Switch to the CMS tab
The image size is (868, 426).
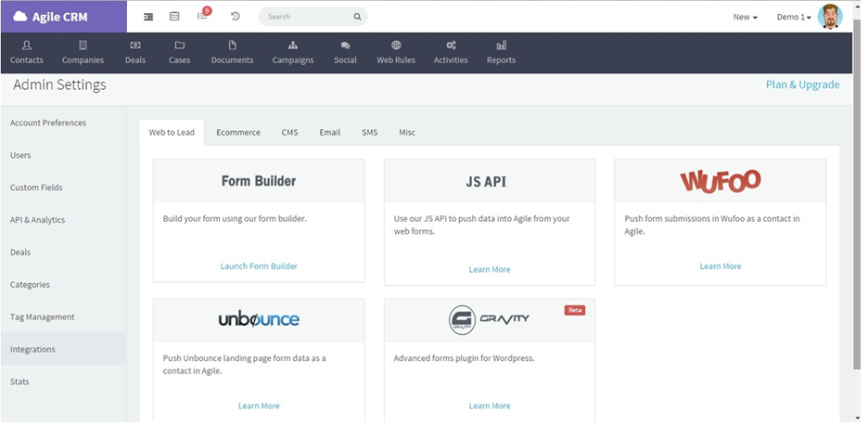(289, 133)
